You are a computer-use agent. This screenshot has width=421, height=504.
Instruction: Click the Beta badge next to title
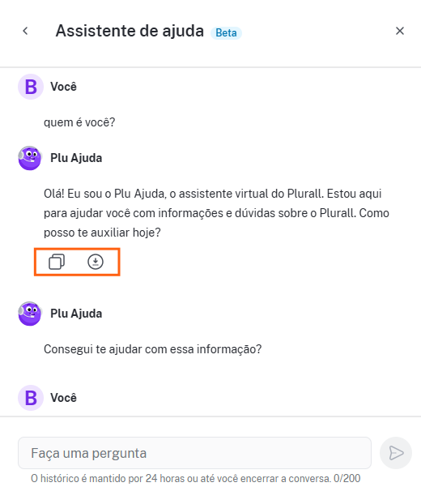tap(226, 32)
